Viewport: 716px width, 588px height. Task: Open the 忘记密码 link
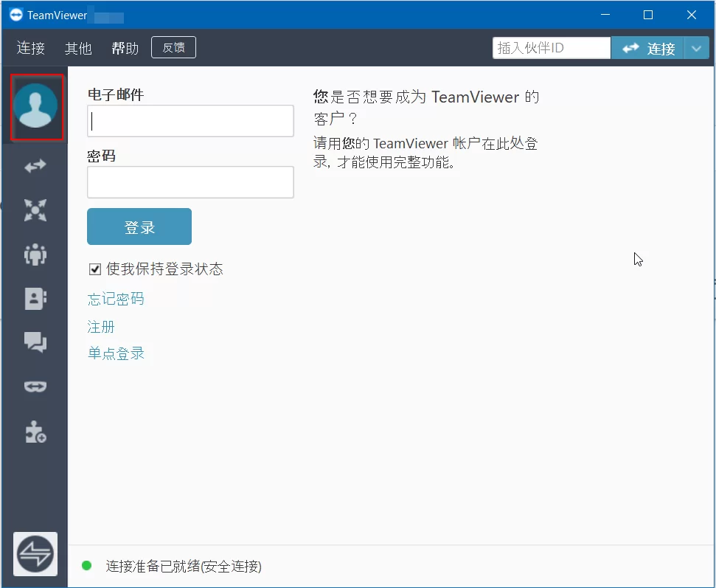[115, 299]
